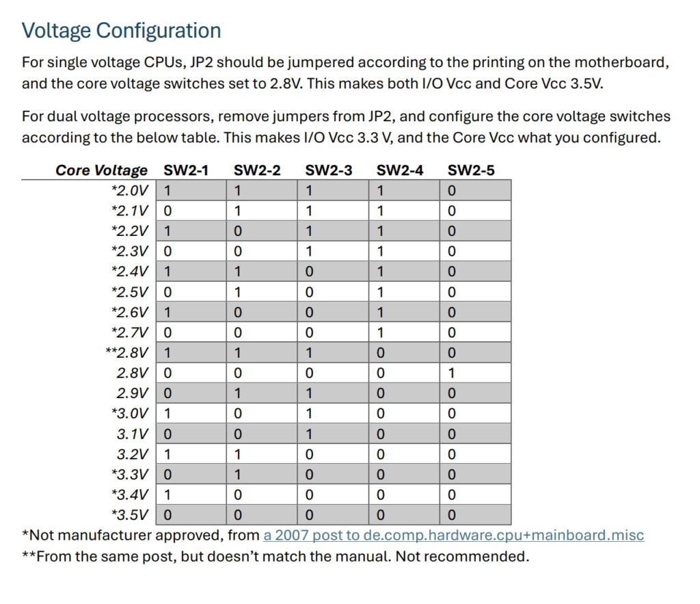
Task: Click the *3.5V row label
Action: [129, 516]
